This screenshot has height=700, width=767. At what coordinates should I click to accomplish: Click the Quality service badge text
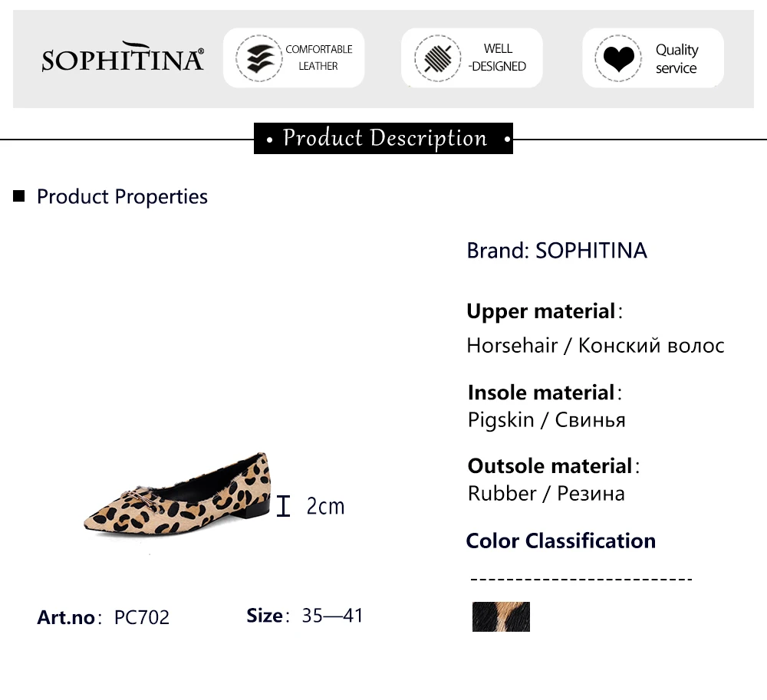(676, 59)
